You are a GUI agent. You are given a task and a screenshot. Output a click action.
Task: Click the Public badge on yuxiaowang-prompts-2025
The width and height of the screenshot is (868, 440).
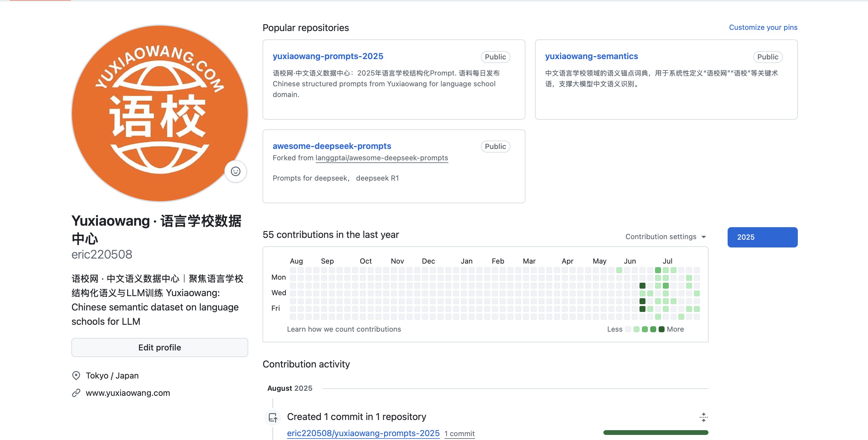[x=495, y=57]
